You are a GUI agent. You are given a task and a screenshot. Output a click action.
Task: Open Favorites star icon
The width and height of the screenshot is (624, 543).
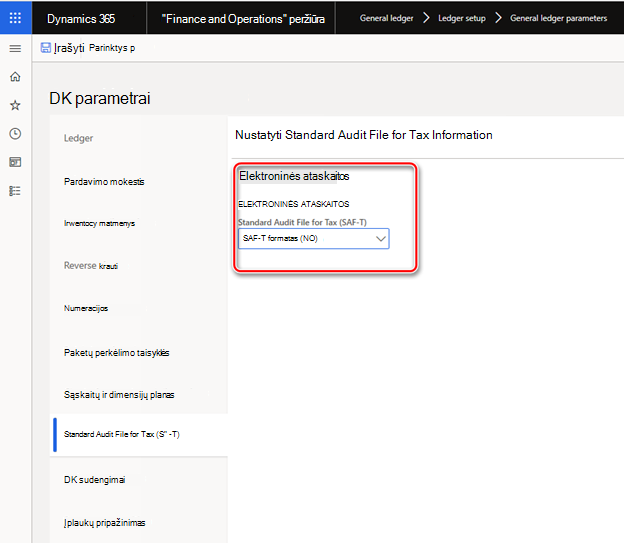click(x=15, y=105)
